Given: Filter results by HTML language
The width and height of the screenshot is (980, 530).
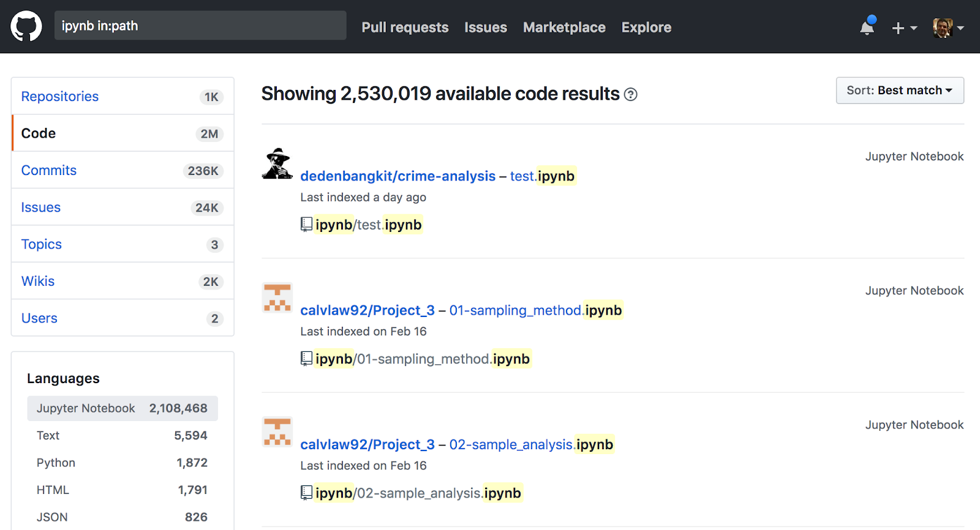Looking at the screenshot, I should tap(123, 490).
